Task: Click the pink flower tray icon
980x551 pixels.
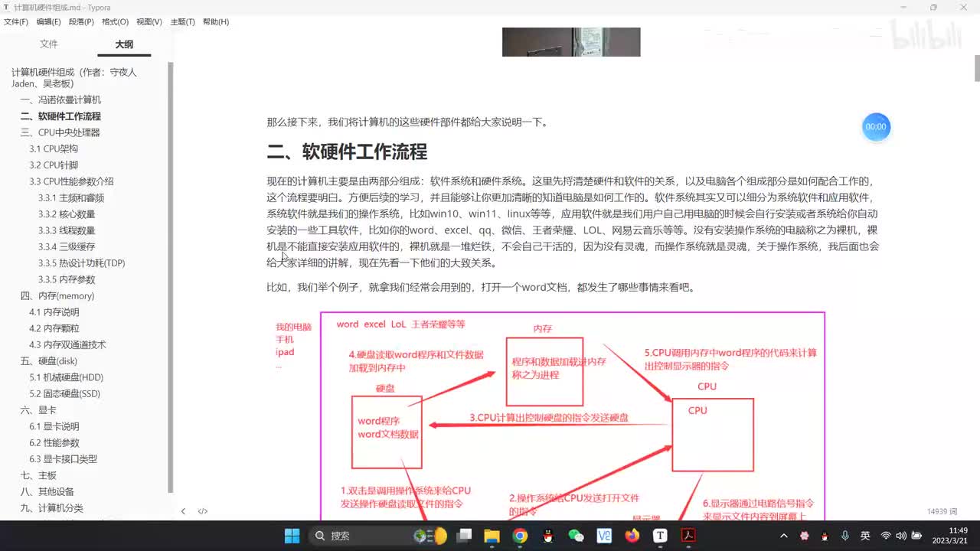Action: coord(805,536)
